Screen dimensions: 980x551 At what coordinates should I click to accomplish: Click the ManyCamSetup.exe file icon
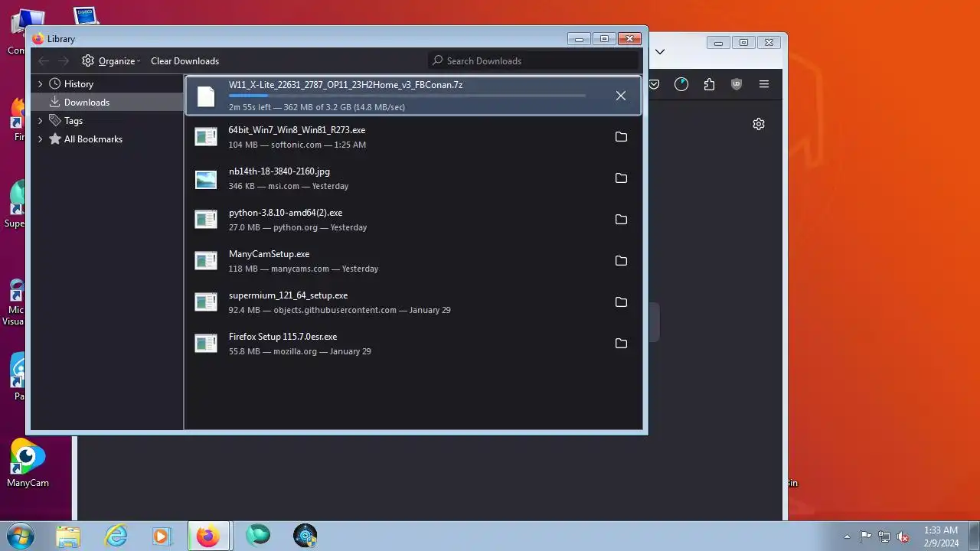(x=206, y=261)
